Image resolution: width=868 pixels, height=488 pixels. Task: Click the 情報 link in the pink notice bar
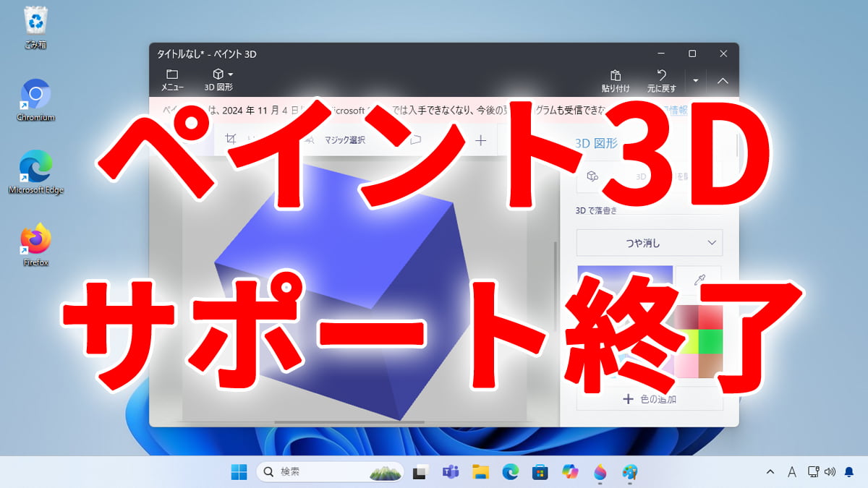coord(678,110)
